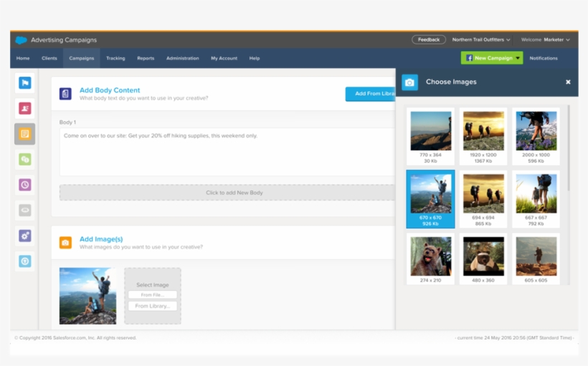Expand the New Campaign dropdown arrow
The image size is (588, 366).
(518, 58)
